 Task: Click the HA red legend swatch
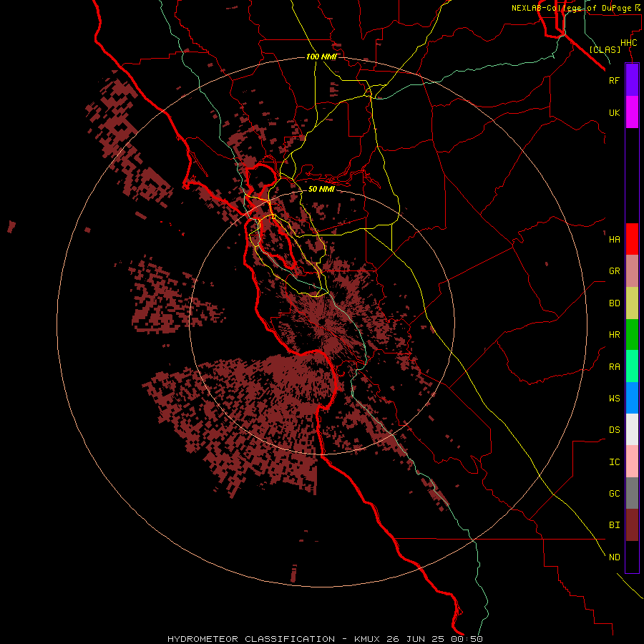pos(632,239)
